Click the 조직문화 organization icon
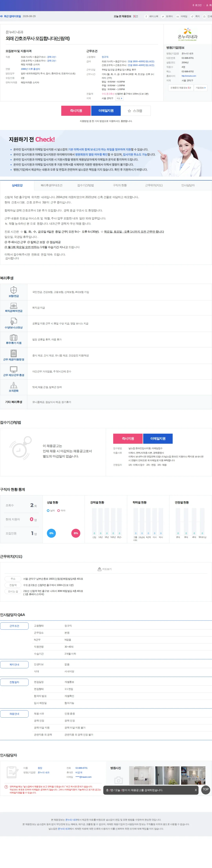The width and height of the screenshot is (212, 868). click(x=14, y=385)
